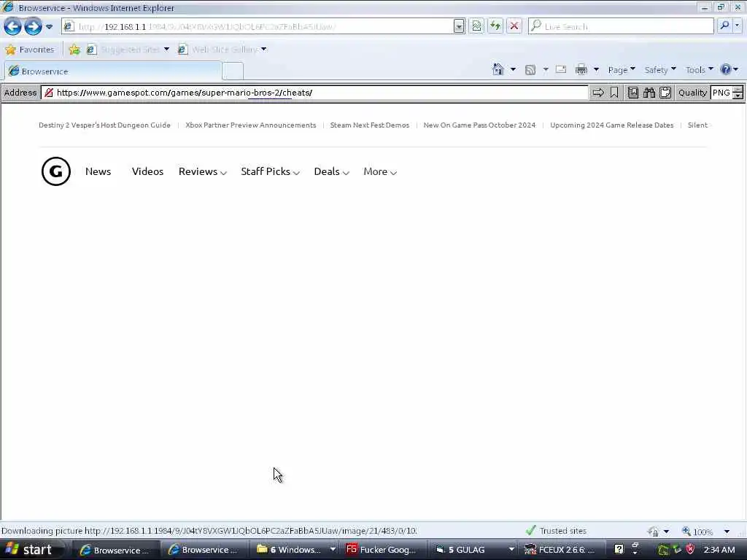Switch to the FCEUX 2.6.6 taskbar button
Image resolution: width=747 pixels, height=560 pixels.
point(561,550)
